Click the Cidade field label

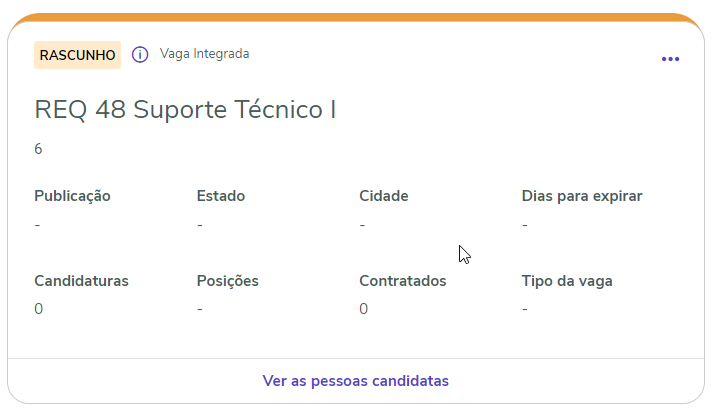pos(384,196)
